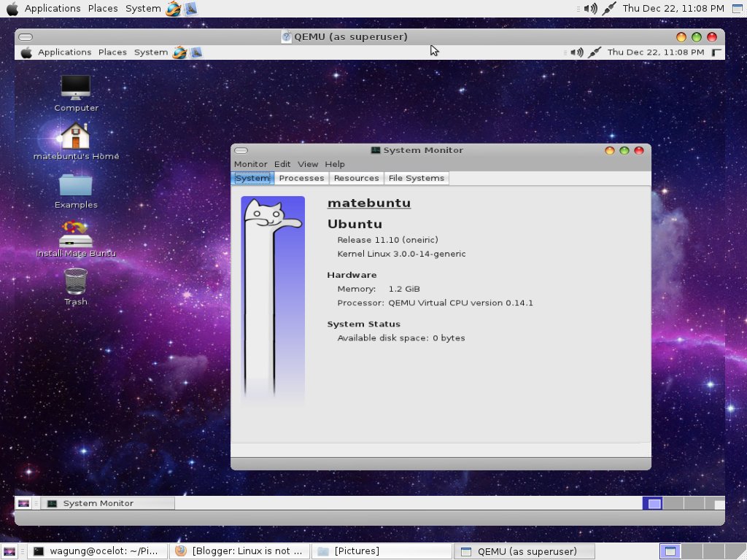Select the active first workspace in host switcher
This screenshot has height=560, width=747.
pos(670,551)
